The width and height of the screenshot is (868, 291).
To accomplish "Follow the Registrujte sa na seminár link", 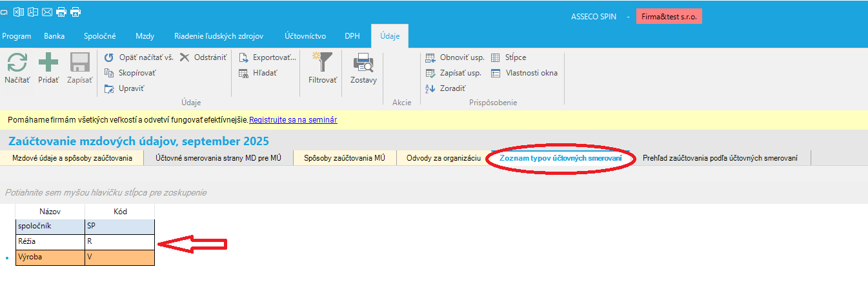I will 293,120.
